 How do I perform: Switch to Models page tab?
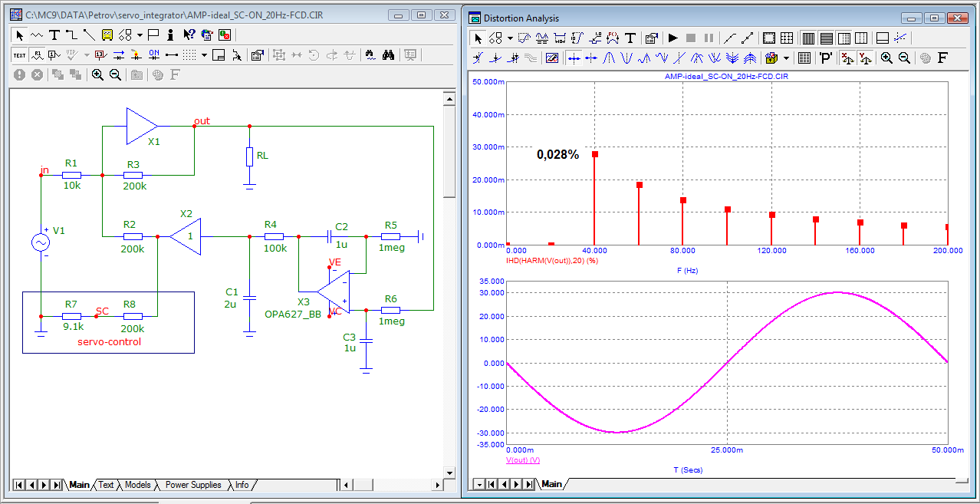coord(138,485)
